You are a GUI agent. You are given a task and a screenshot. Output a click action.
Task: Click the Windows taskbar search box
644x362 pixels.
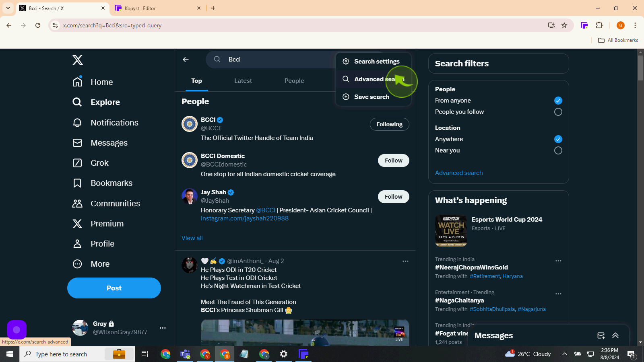(77, 354)
